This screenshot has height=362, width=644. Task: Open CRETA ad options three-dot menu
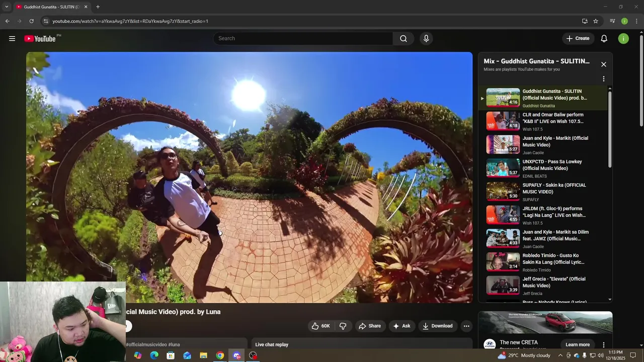tap(604, 344)
